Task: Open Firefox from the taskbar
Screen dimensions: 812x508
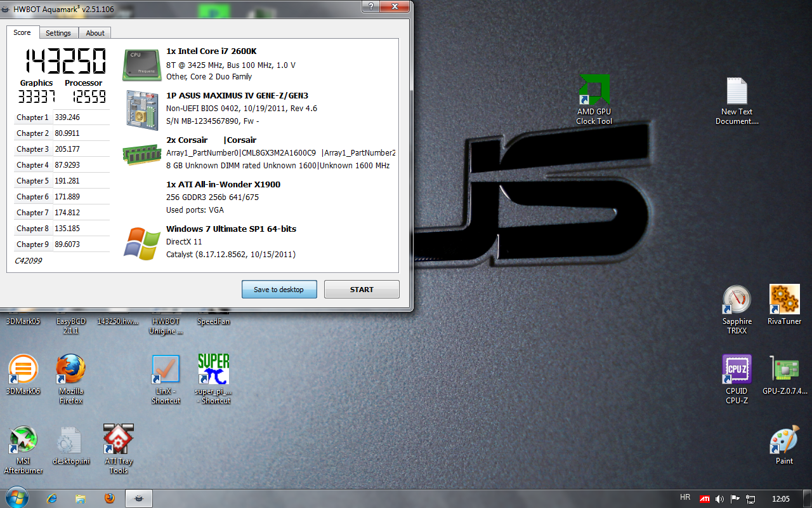Action: point(109,498)
